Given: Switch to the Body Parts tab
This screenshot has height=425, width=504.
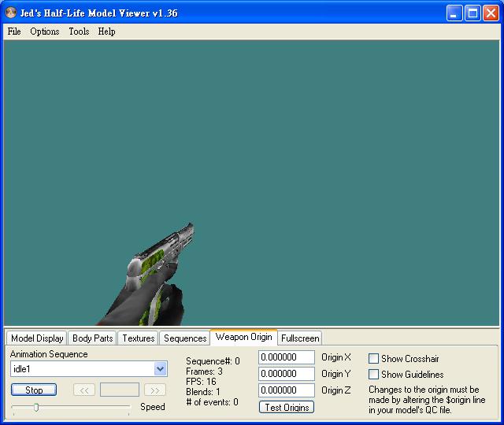Looking at the screenshot, I should pyautogui.click(x=93, y=338).
